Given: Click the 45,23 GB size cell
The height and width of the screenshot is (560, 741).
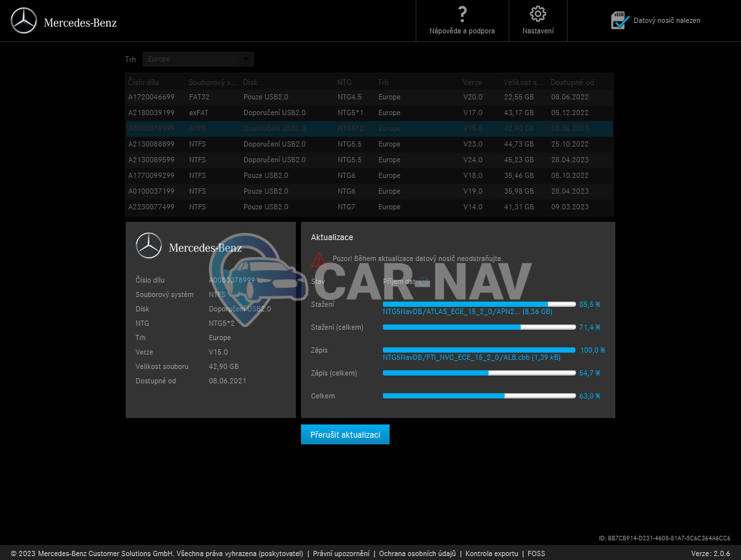Looking at the screenshot, I should coord(519,160).
